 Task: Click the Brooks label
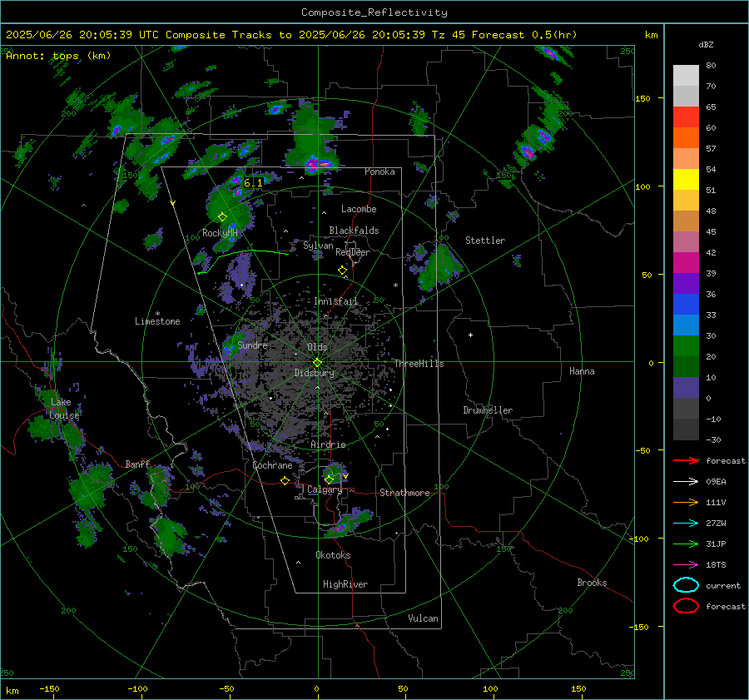(592, 583)
